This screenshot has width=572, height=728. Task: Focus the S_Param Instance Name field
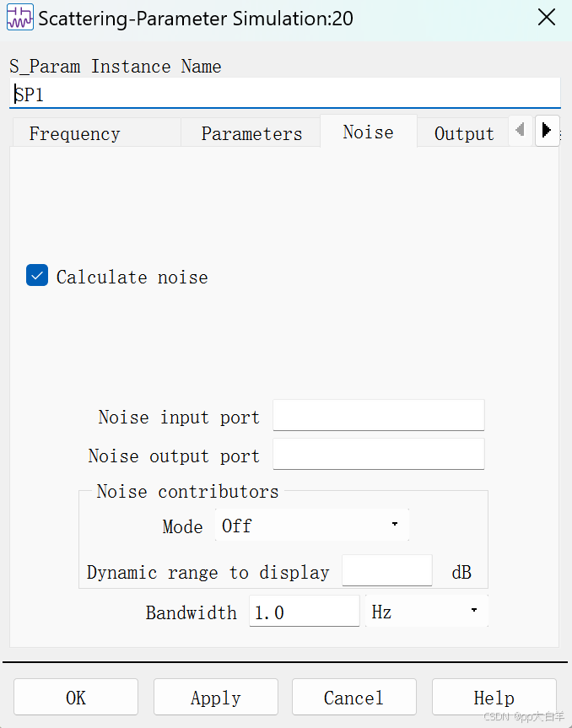click(287, 94)
